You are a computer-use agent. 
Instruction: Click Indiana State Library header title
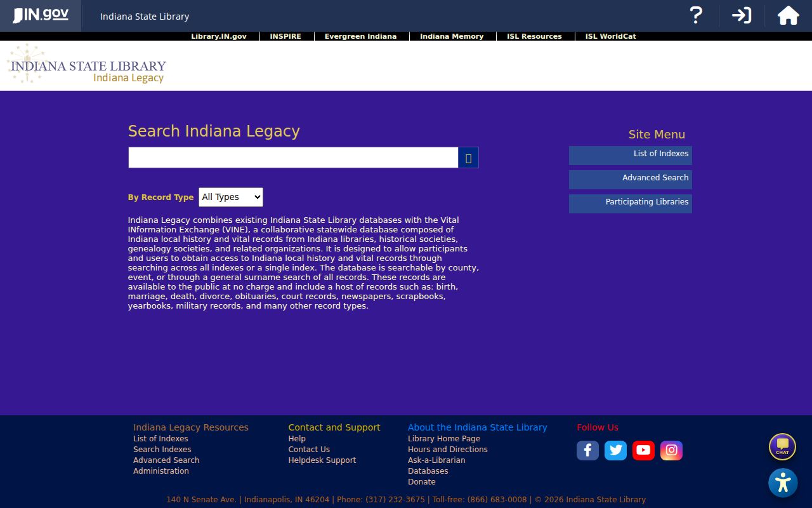point(145,17)
